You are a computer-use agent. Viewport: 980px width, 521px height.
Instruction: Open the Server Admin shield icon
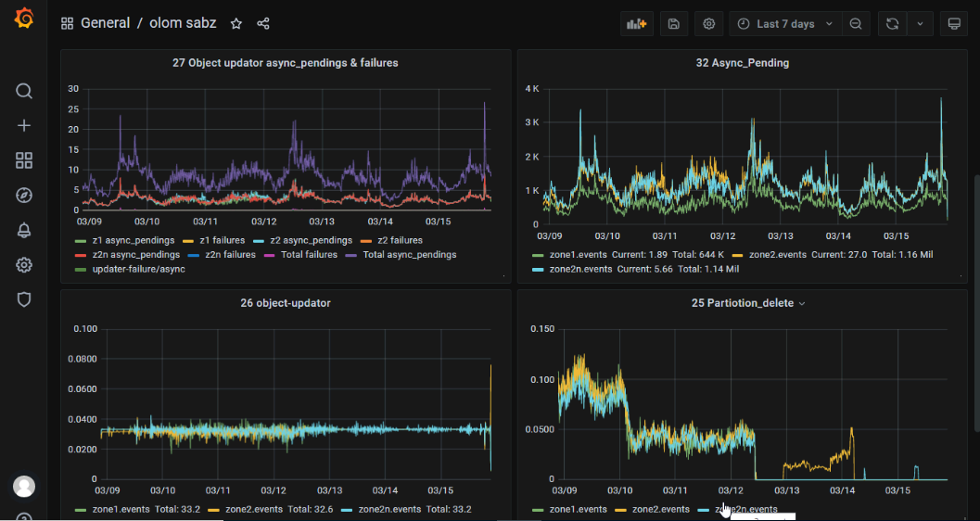click(24, 299)
